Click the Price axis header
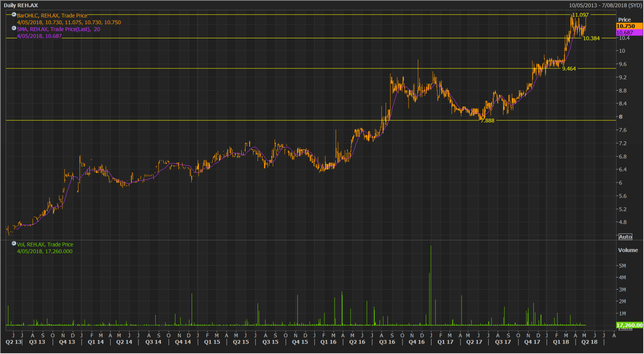 click(x=624, y=20)
